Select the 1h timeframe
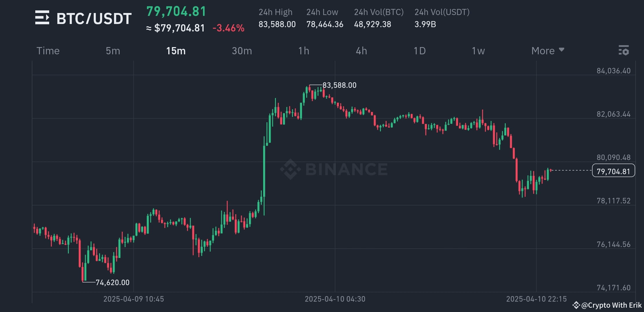 (304, 51)
